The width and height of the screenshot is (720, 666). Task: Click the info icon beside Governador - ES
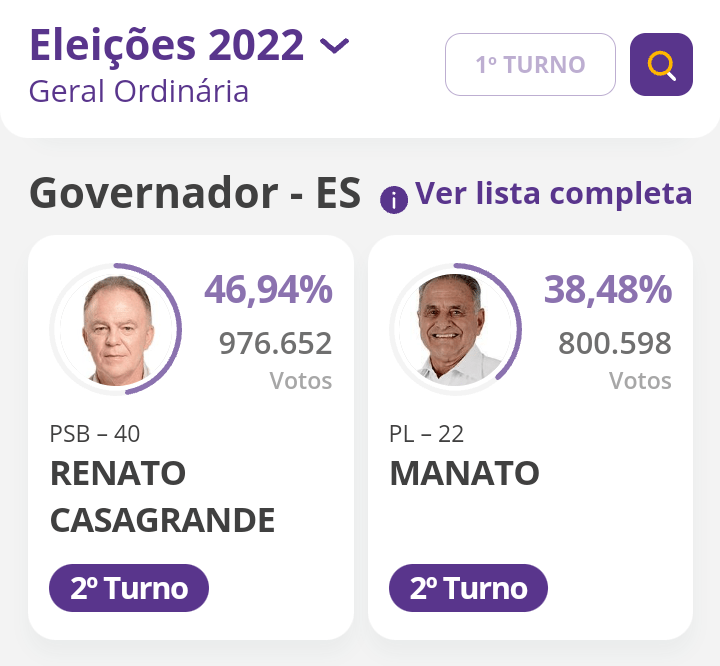394,200
